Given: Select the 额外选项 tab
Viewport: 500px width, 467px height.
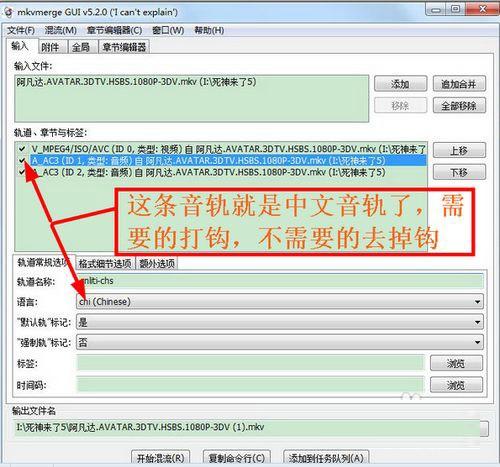Looking at the screenshot, I should coord(157,264).
